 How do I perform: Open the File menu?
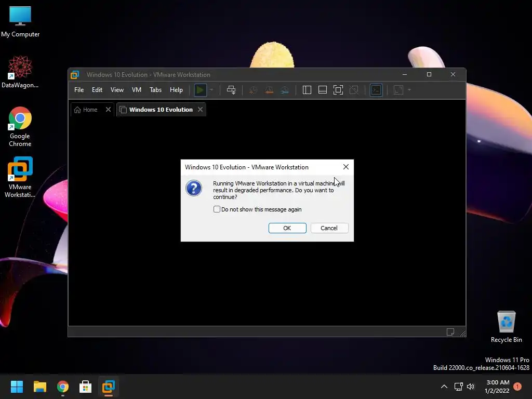point(79,90)
